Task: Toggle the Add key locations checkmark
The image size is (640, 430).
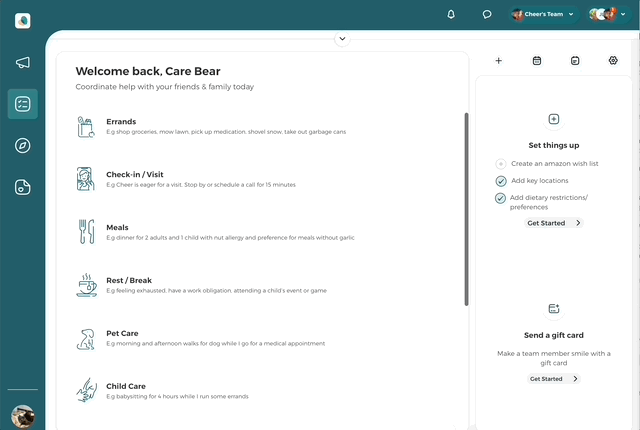Action: (501, 181)
